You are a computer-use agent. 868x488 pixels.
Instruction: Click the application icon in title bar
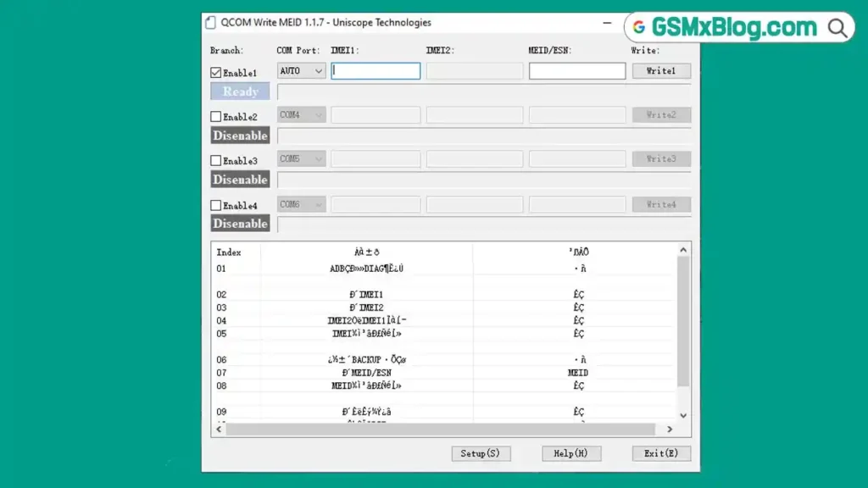point(210,23)
